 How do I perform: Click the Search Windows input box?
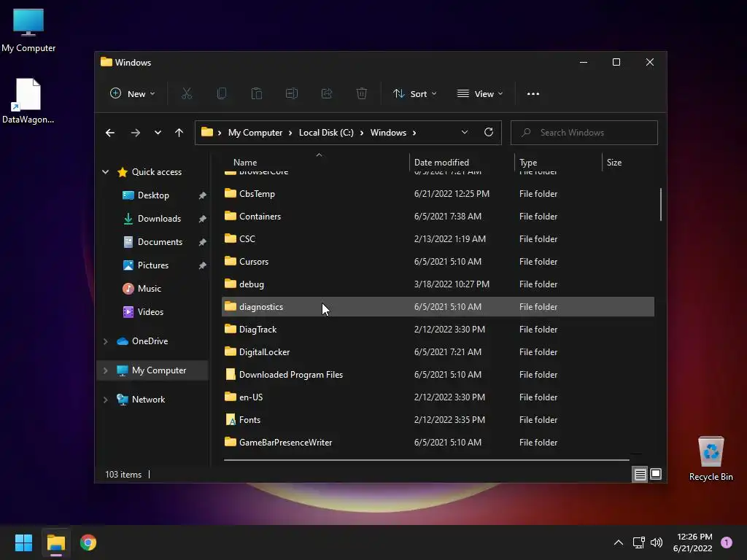point(584,133)
